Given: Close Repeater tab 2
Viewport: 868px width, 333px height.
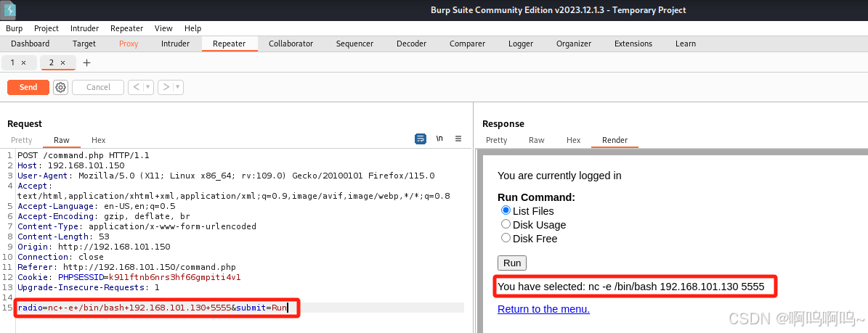Looking at the screenshot, I should click(x=62, y=63).
